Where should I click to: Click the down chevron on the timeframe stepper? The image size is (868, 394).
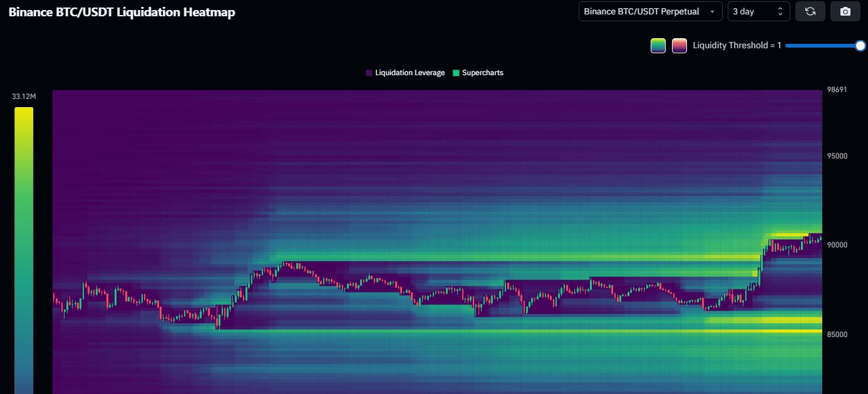click(x=780, y=14)
